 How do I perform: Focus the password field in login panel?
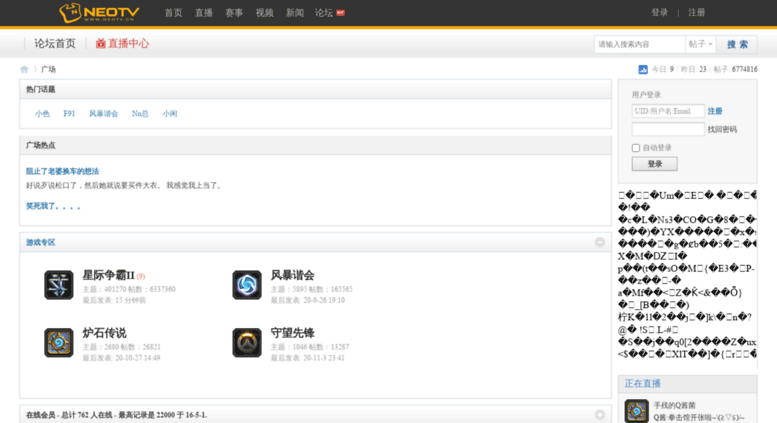[x=668, y=129]
